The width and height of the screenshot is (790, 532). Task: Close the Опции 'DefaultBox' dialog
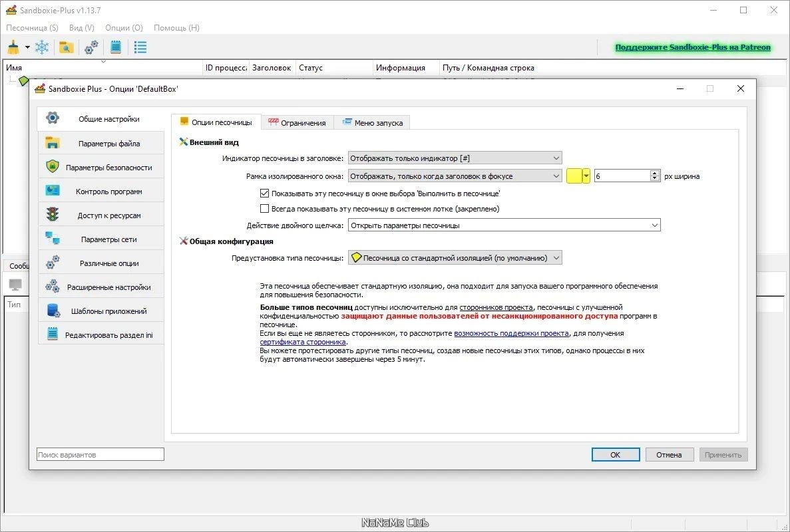click(x=740, y=88)
